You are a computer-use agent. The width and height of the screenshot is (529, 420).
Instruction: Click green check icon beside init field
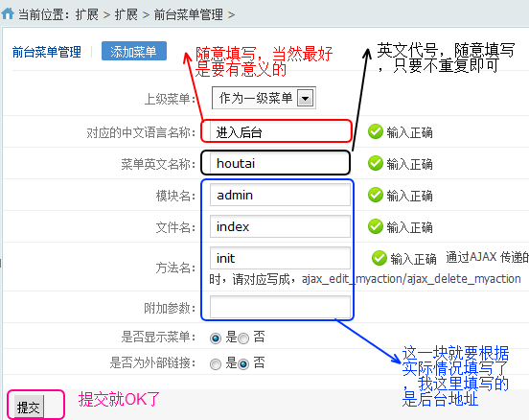point(379,258)
